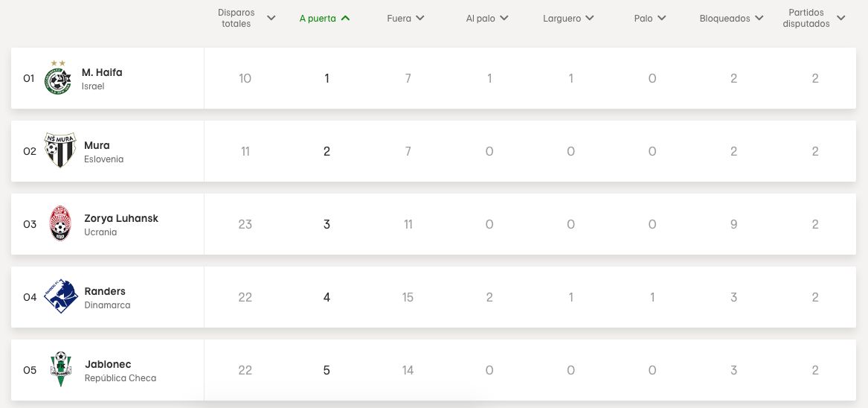Sort table by Bloqueados header
This screenshot has width=868, height=408.
(x=759, y=18)
